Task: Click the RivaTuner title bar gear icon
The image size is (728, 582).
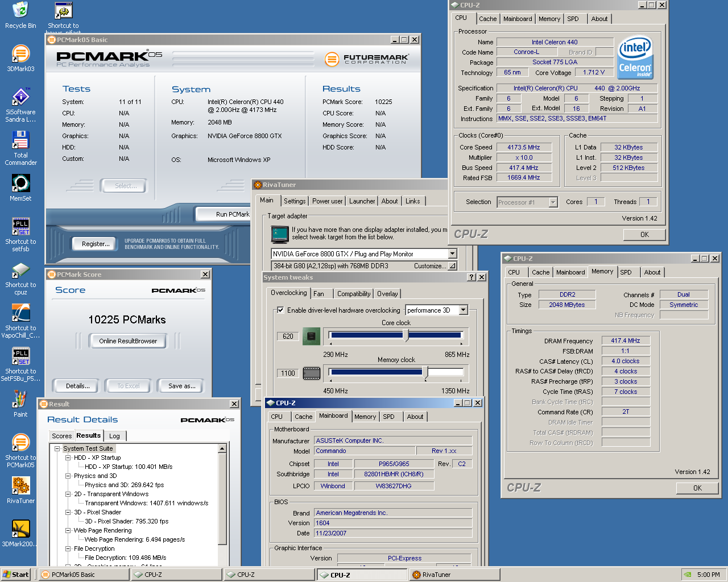Action: click(258, 185)
